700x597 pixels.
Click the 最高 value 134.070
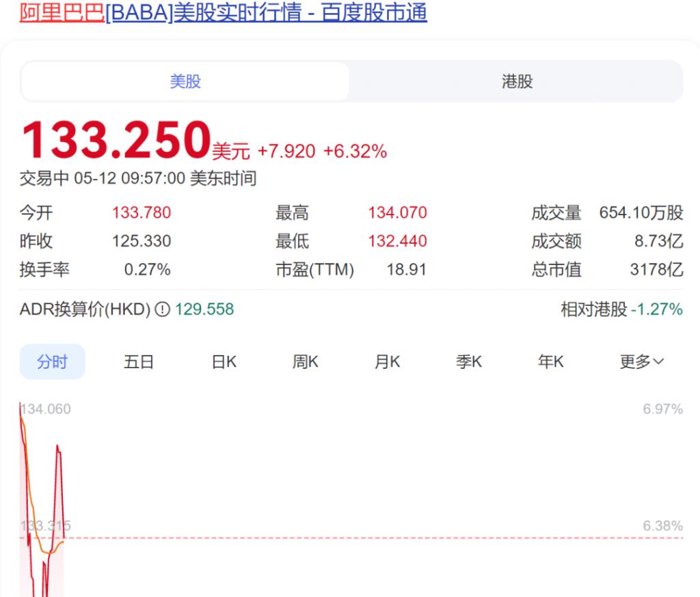tap(397, 213)
